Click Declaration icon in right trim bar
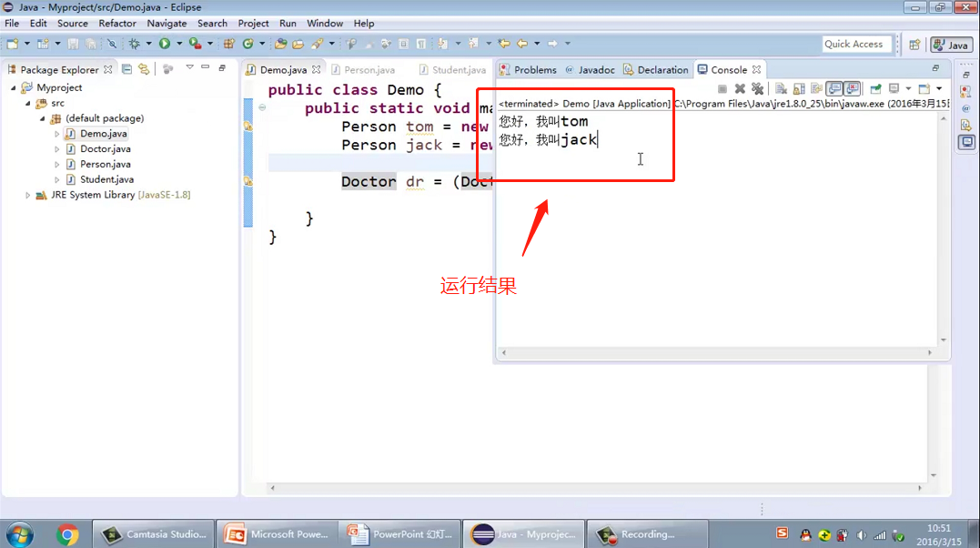Screen dimensions: 980x548 tap(966, 125)
